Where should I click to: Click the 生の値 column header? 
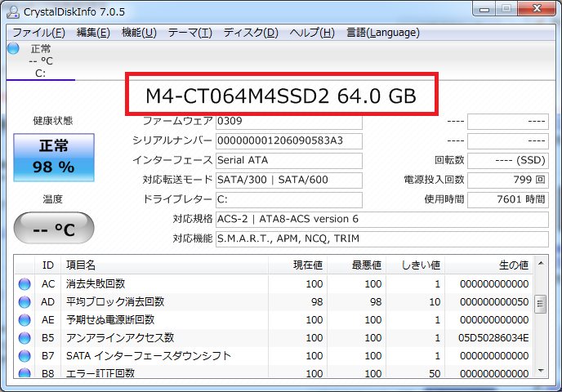(x=488, y=265)
